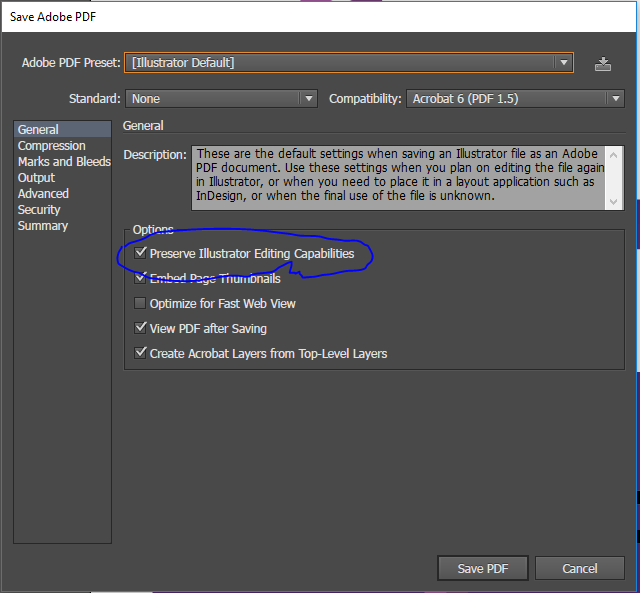This screenshot has height=593, width=640.
Task: Enable Optimize for Fast Web View
Action: point(140,303)
